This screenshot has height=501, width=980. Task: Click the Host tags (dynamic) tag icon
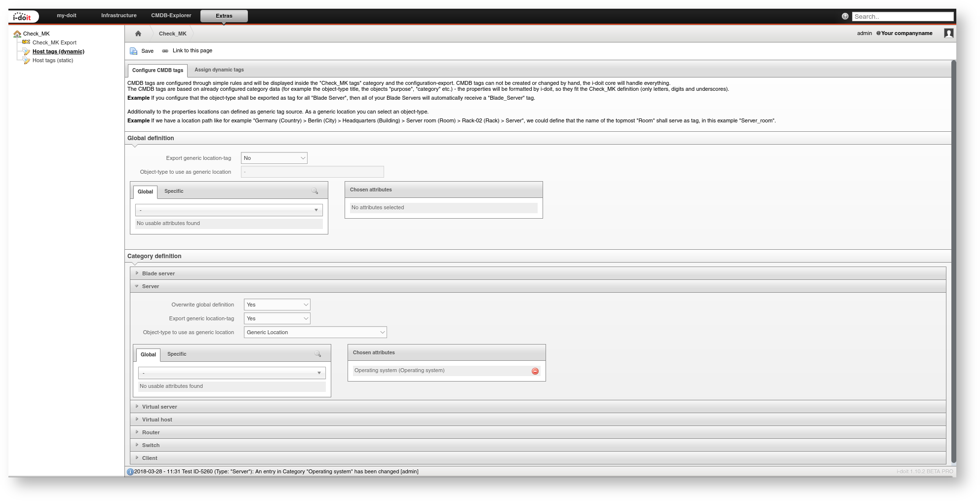tap(26, 51)
